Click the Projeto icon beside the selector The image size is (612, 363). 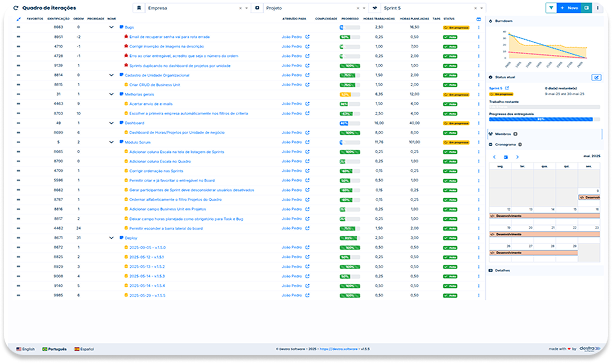[x=257, y=8]
